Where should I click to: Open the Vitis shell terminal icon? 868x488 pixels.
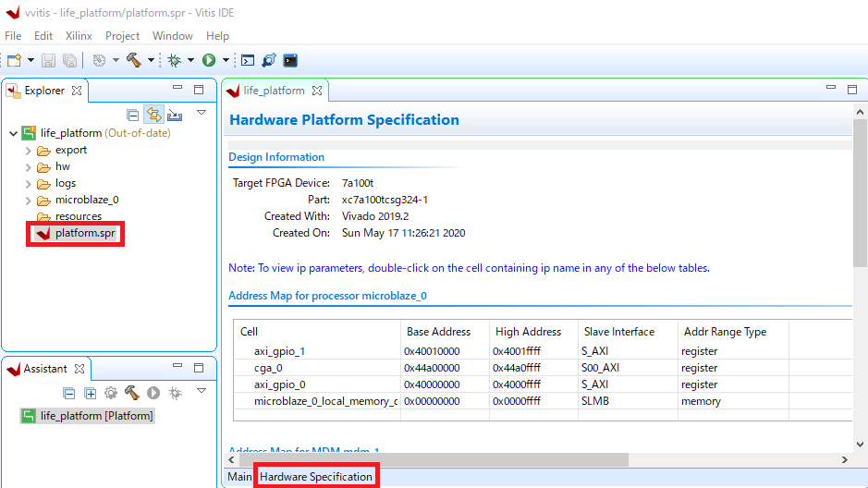290,60
